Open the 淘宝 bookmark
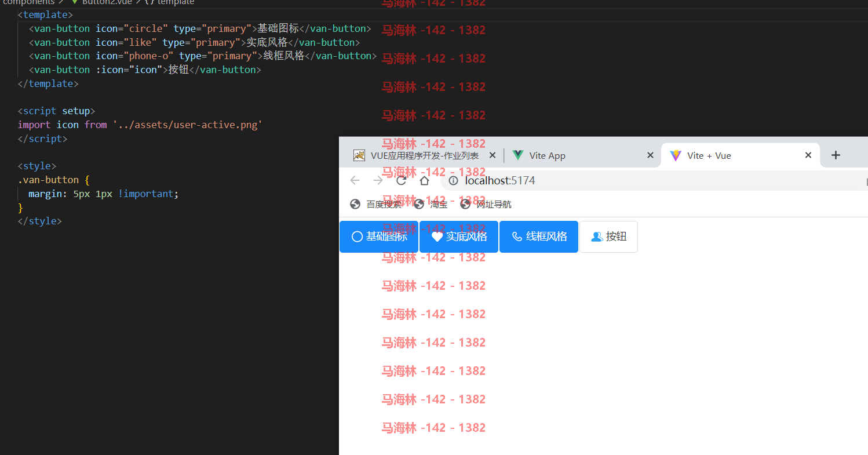Image resolution: width=868 pixels, height=455 pixels. point(431,204)
